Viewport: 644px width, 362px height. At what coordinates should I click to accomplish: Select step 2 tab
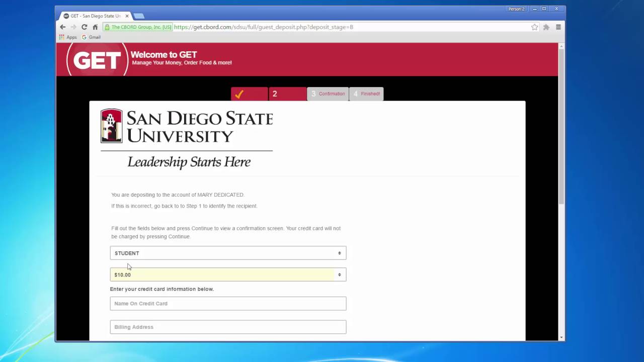(x=288, y=94)
